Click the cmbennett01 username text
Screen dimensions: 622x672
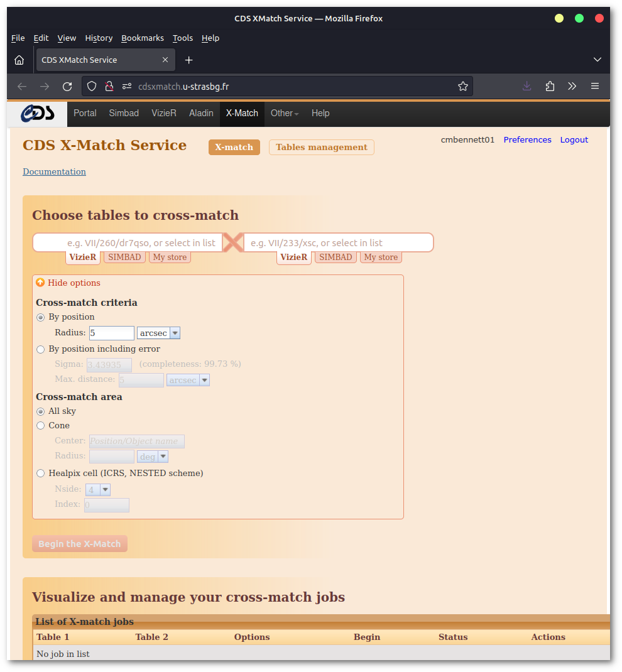click(467, 139)
